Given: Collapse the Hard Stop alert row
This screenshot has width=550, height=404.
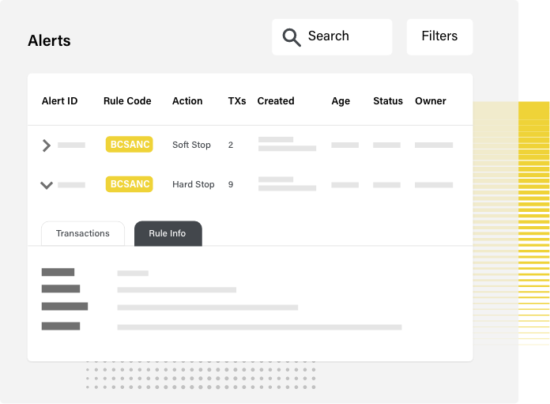Looking at the screenshot, I should click(x=46, y=185).
